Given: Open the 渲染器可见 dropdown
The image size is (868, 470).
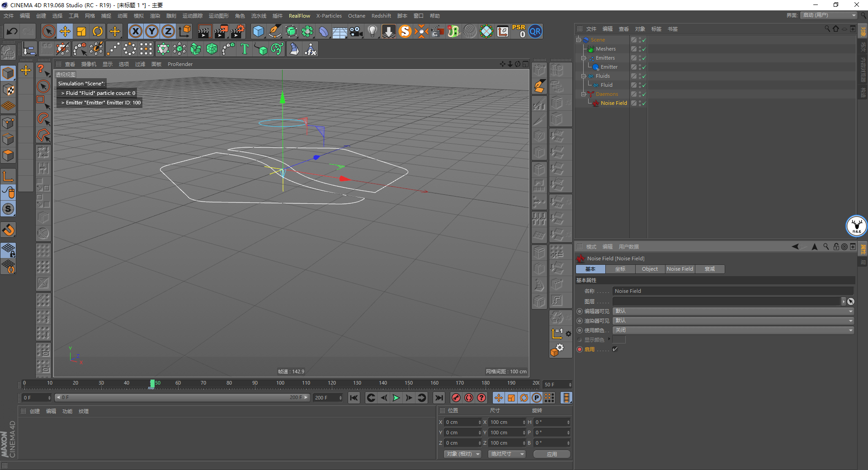Looking at the screenshot, I should [x=733, y=320].
